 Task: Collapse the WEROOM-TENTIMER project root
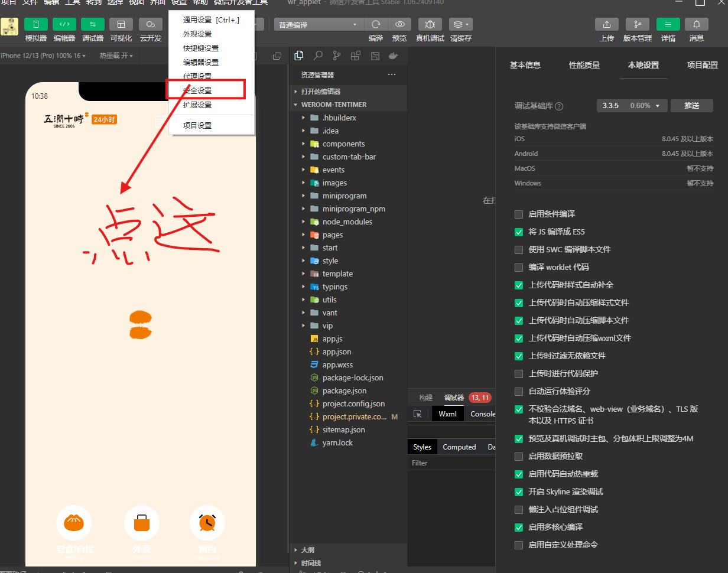tap(349, 105)
